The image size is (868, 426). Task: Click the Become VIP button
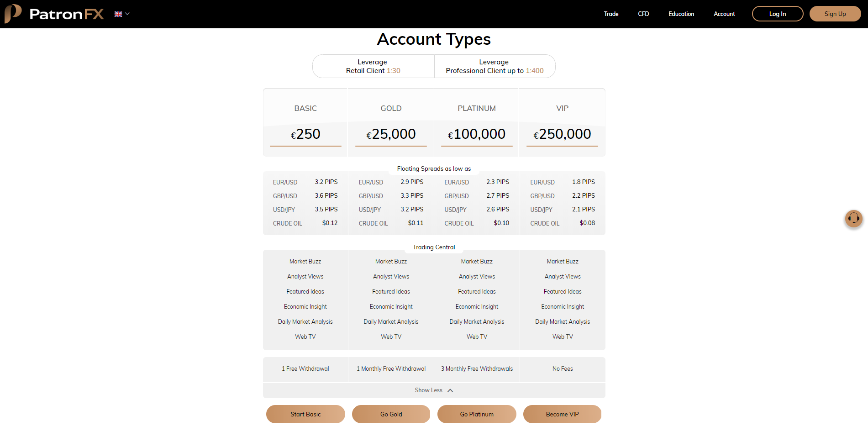click(562, 414)
